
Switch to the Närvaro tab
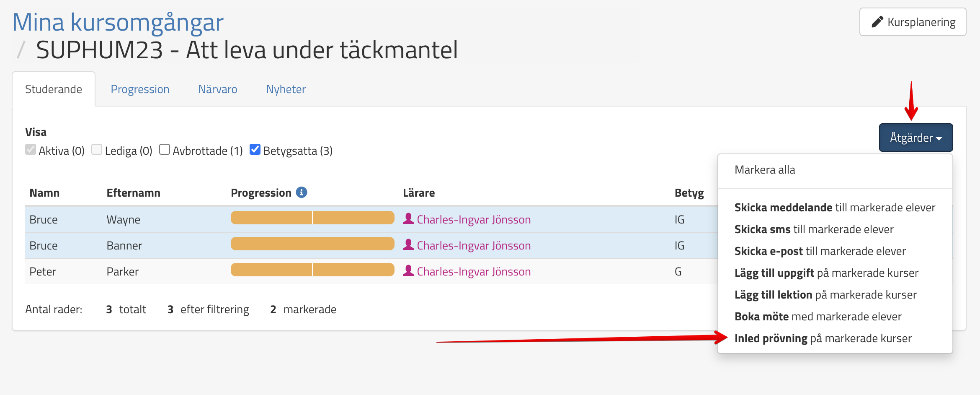pyautogui.click(x=217, y=89)
